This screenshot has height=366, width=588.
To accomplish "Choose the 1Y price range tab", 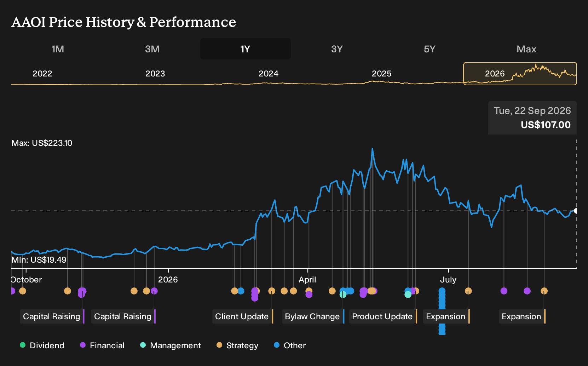I will [x=246, y=49].
